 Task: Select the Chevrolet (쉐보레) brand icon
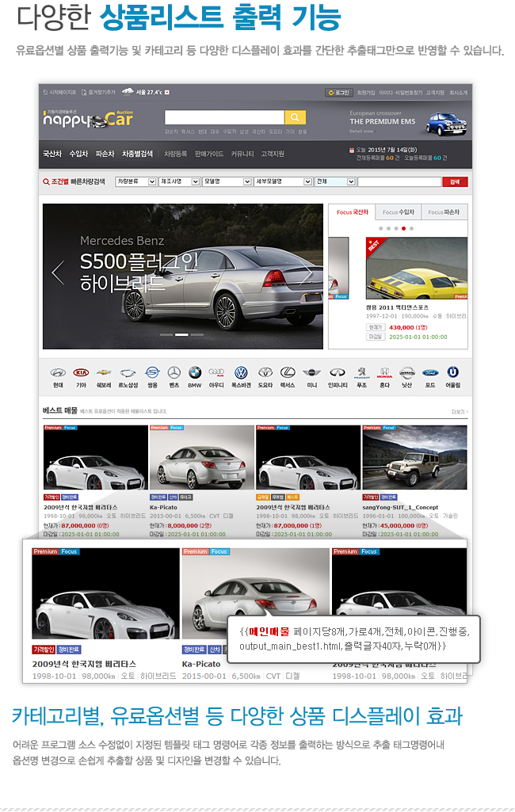(104, 372)
